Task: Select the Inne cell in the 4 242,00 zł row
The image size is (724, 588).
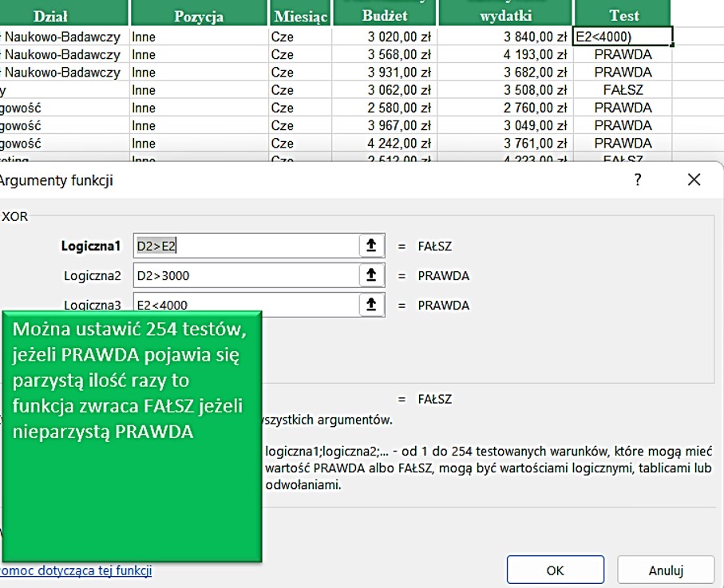Action: (x=199, y=143)
